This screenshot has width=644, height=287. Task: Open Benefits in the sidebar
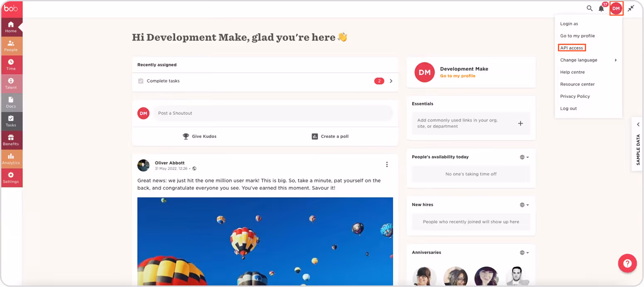11,140
